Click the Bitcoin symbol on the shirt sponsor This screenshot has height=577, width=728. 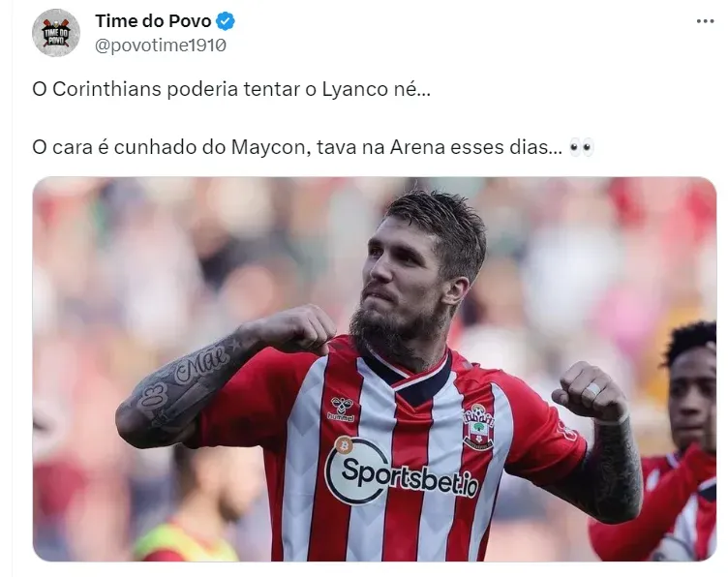[344, 445]
